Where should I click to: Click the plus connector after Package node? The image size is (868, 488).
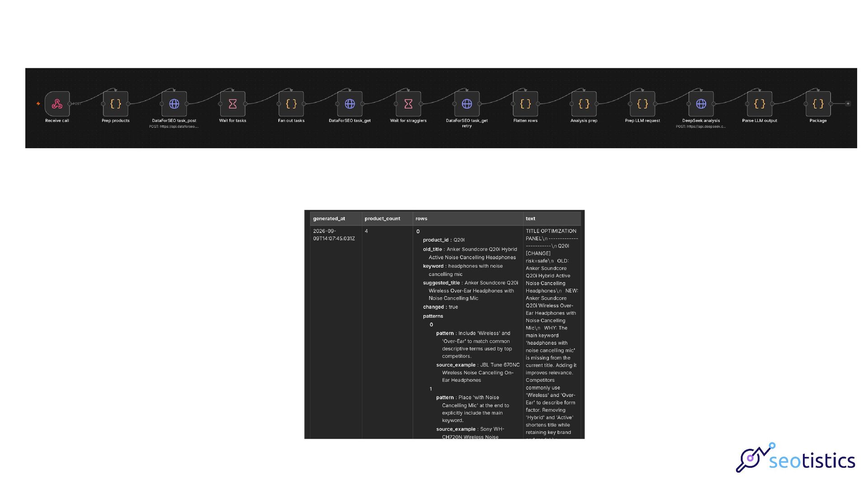pos(848,103)
